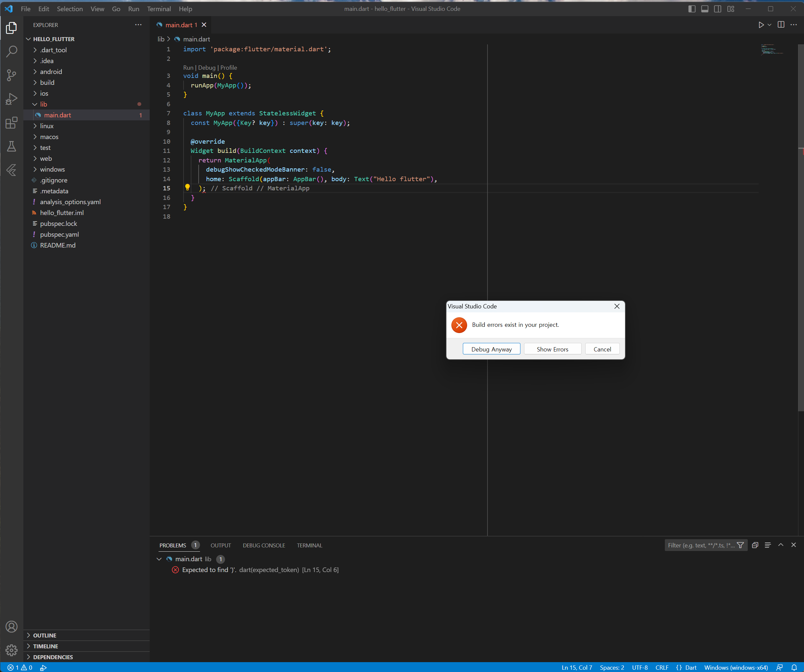
Task: Open the Manage gear icon
Action: click(x=12, y=650)
